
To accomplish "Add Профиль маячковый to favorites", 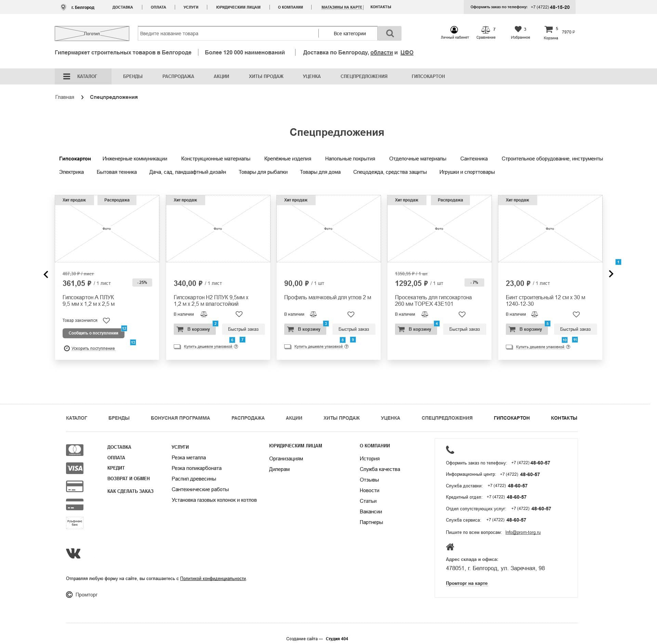I will pos(351,314).
